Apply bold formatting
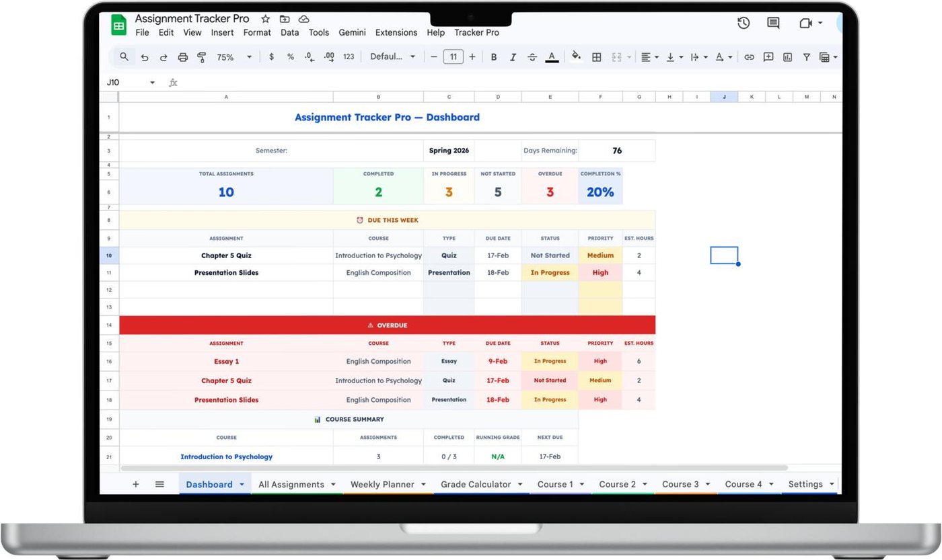Screen dimensions: 942x560 click(494, 57)
